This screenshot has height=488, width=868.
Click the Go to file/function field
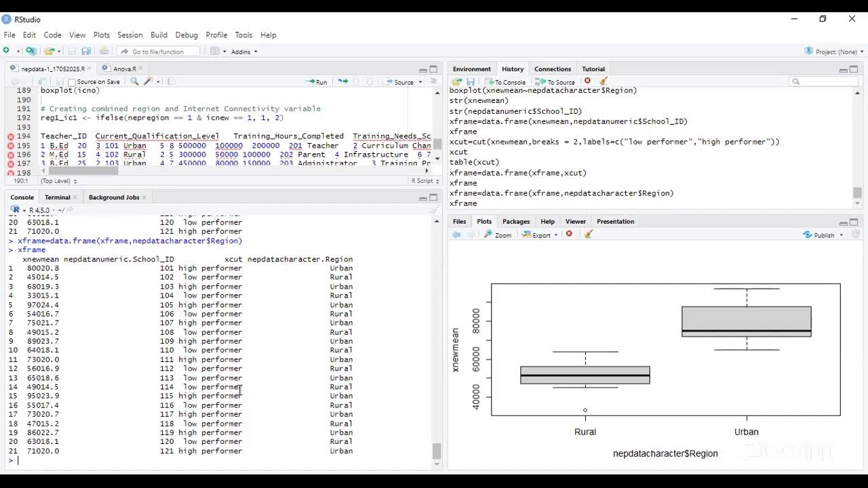[x=159, y=52]
